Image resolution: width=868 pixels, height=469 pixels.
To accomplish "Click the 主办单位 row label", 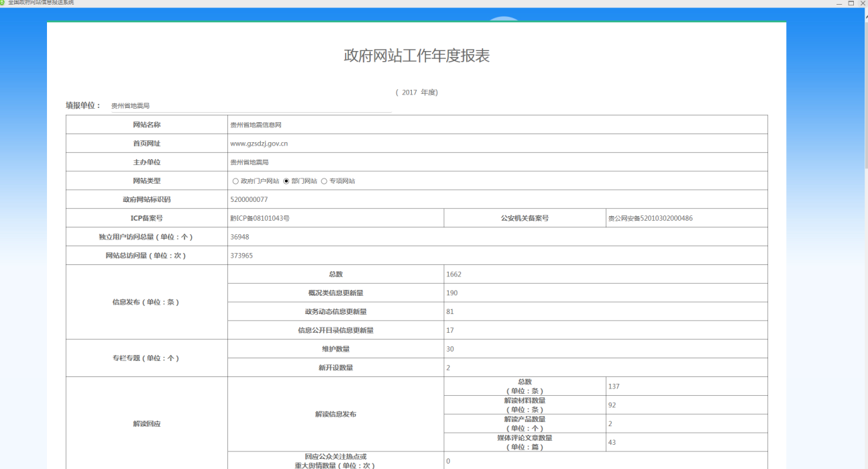I will pos(147,162).
